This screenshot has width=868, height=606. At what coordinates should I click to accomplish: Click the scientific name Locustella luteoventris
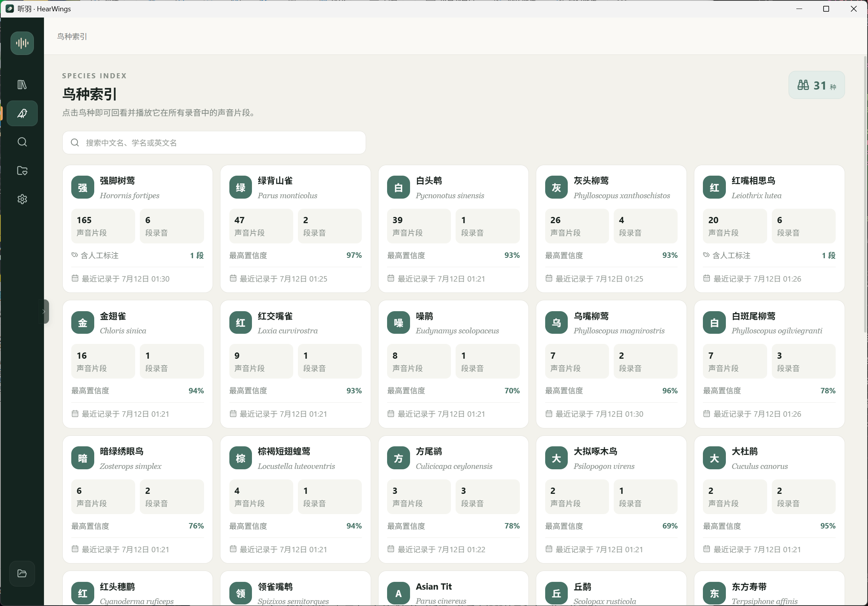coord(296,466)
